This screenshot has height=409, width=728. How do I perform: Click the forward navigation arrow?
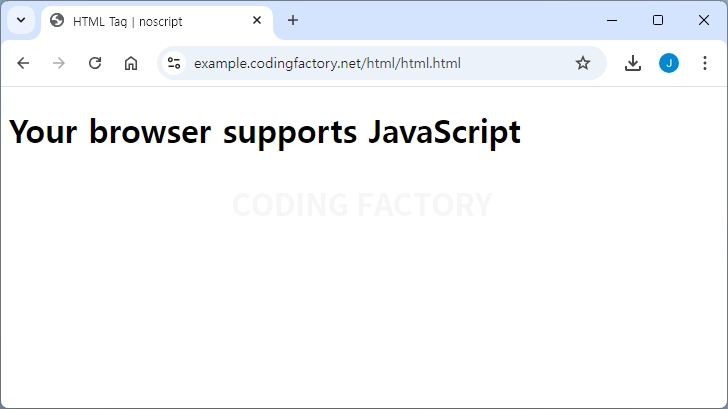59,63
